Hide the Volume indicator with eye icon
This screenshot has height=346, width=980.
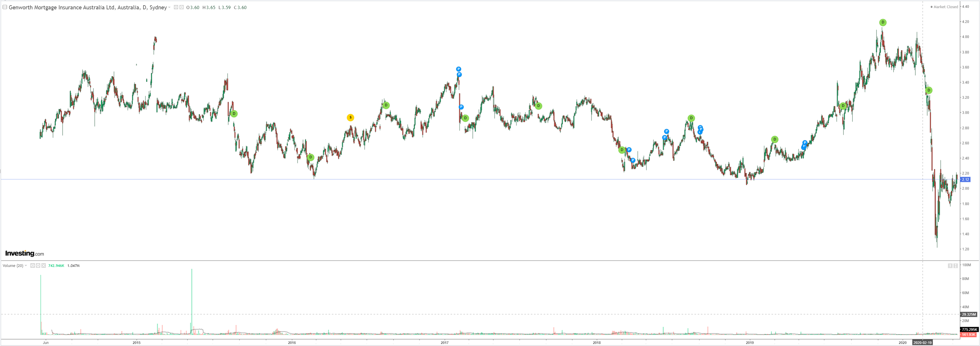coord(32,266)
